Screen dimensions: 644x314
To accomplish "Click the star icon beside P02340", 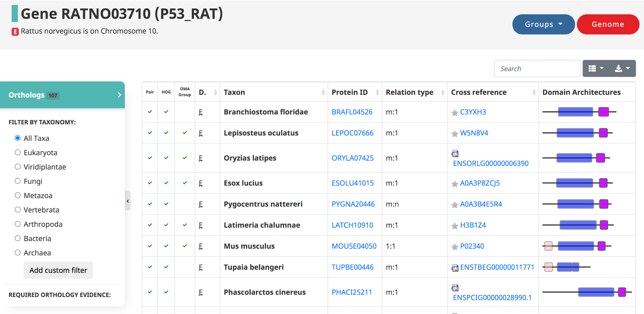I will click(454, 247).
